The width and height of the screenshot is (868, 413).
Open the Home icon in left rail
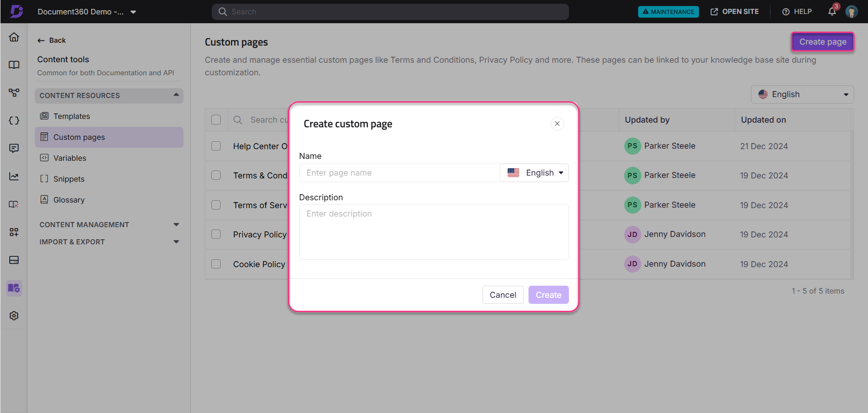point(14,37)
